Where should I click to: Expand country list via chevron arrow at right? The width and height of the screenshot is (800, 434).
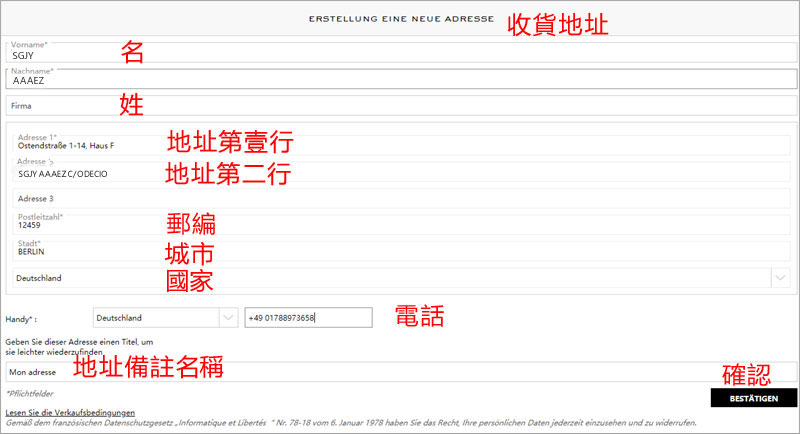[780, 278]
